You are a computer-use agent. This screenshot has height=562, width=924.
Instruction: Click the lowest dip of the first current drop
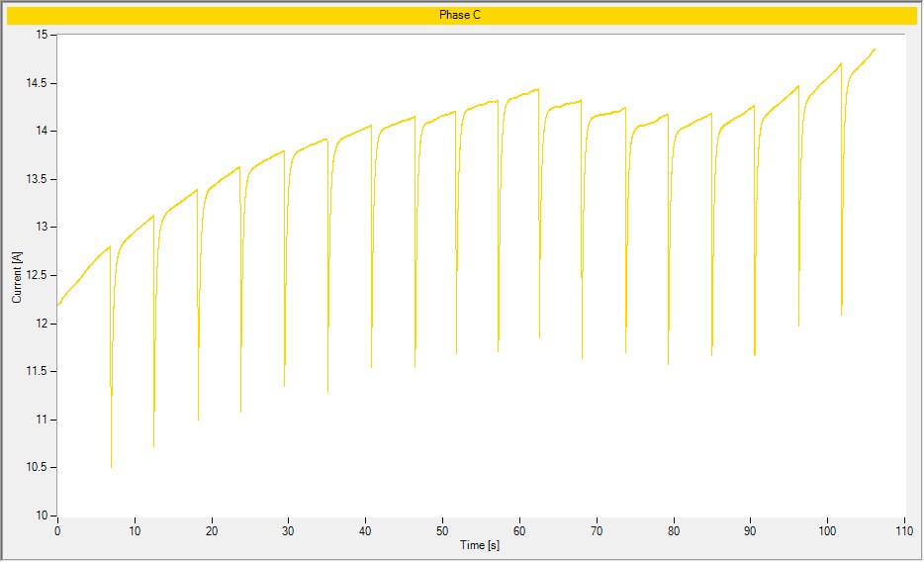point(111,467)
